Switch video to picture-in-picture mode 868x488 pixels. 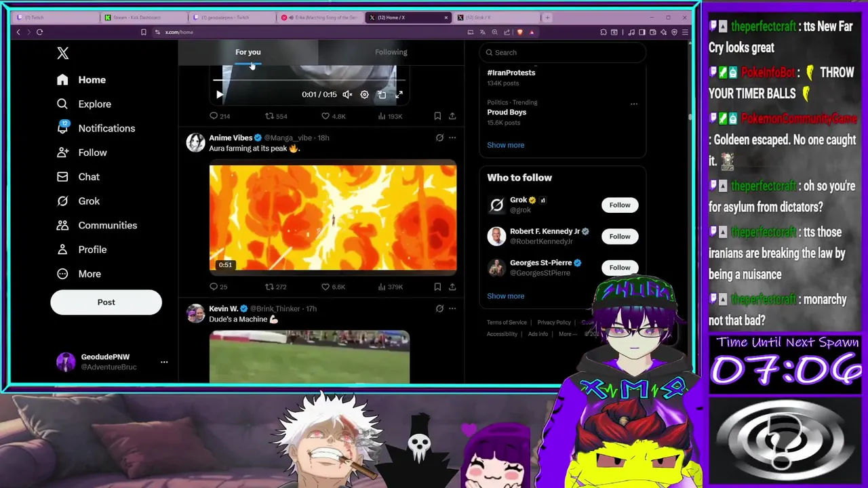click(382, 95)
